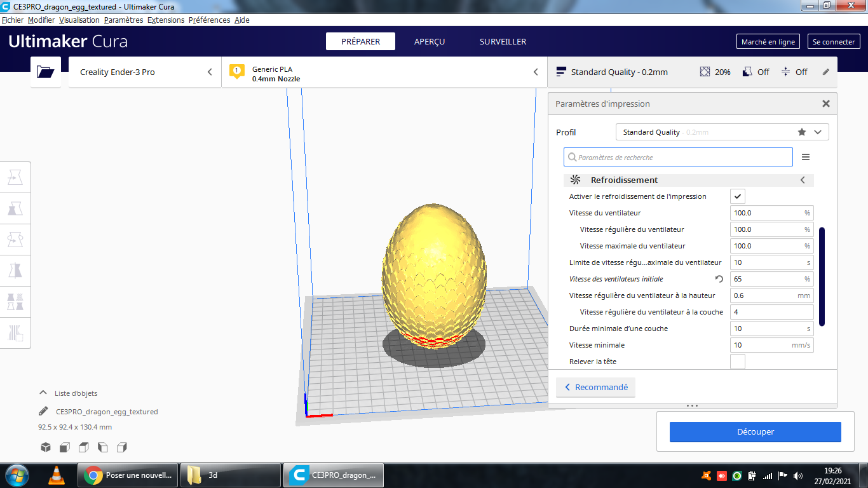
Task: Click the pencil icon beside CE3PRO_dragon_egg_textured
Action: (x=43, y=411)
